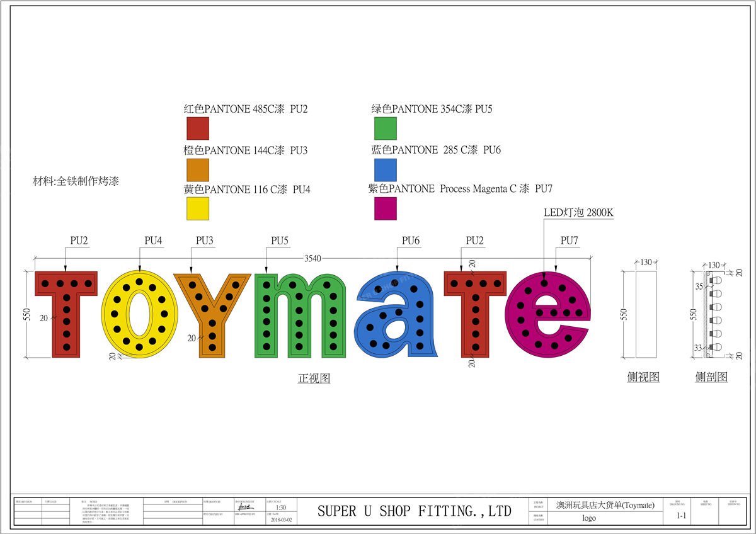Pick the blue PANTONE 285 C swatch
The height and width of the screenshot is (534, 756).
386,170
